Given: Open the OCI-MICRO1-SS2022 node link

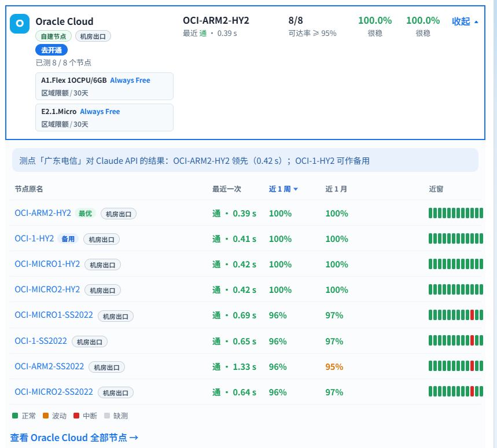Looking at the screenshot, I should point(54,315).
